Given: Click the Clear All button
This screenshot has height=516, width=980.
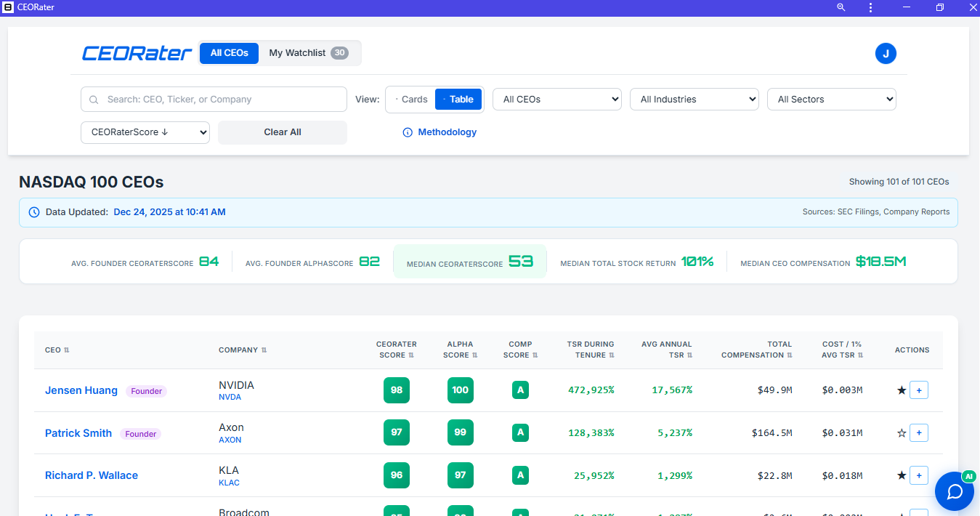Looking at the screenshot, I should click(x=283, y=132).
